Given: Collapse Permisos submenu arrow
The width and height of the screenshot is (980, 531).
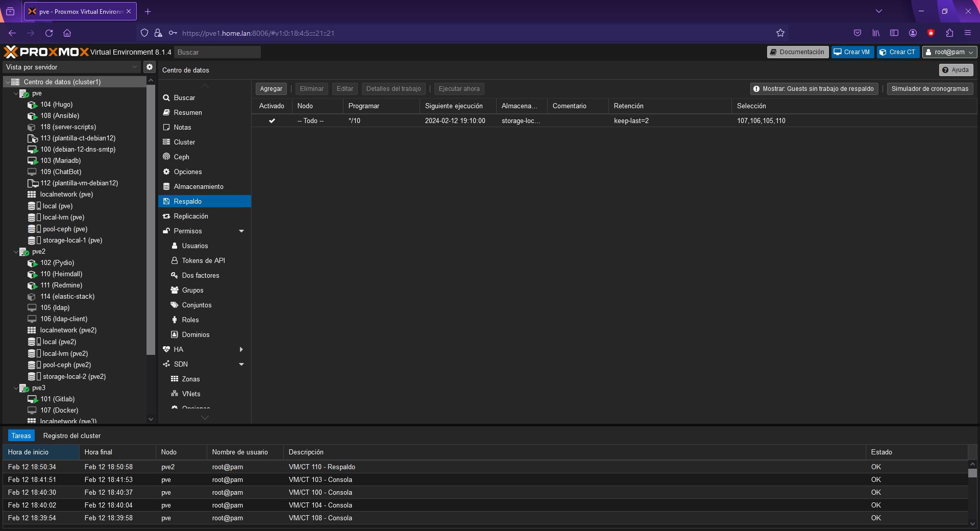Looking at the screenshot, I should (x=241, y=231).
